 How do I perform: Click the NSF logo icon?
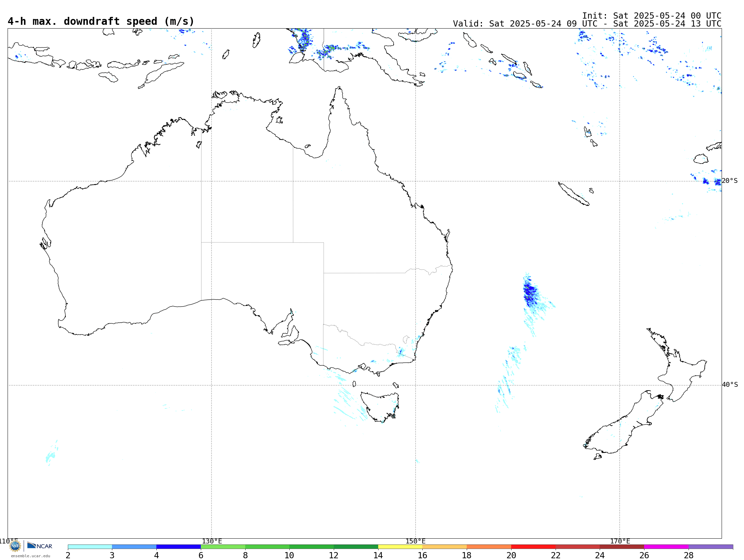pos(15,546)
